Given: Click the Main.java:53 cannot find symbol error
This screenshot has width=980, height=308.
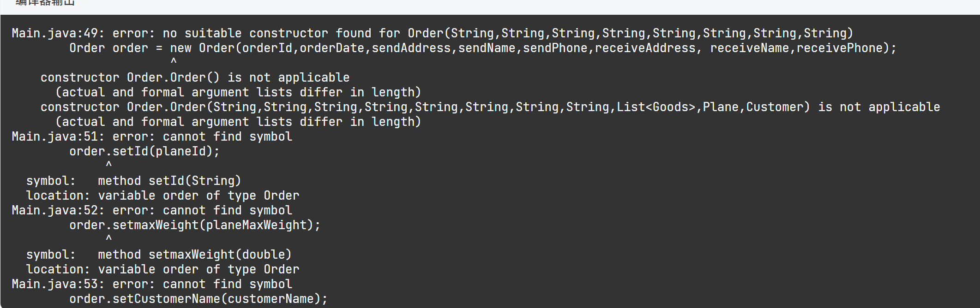Looking at the screenshot, I should [x=152, y=284].
